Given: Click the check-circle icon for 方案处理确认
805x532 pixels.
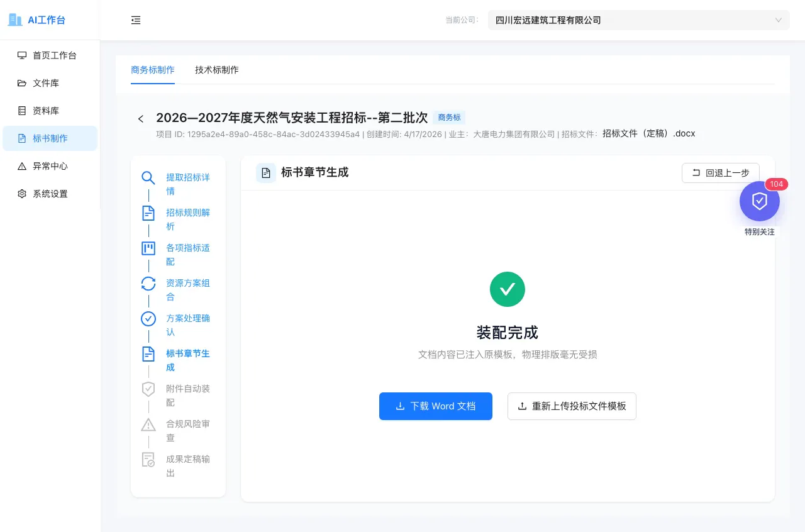Looking at the screenshot, I should click(148, 319).
